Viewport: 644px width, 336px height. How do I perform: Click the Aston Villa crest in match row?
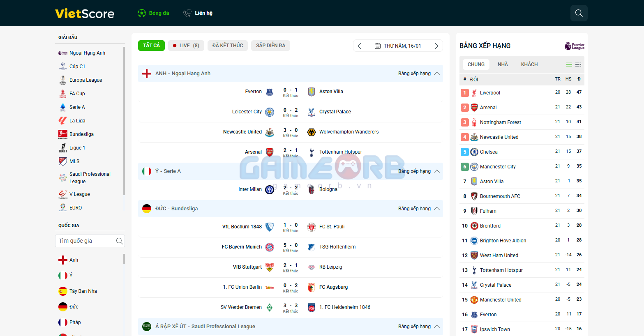click(312, 92)
